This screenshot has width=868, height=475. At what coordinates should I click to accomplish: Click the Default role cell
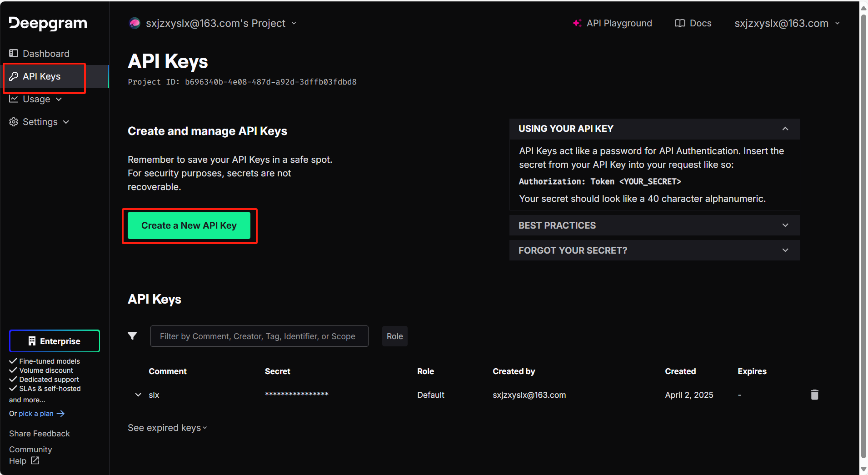pyautogui.click(x=431, y=395)
